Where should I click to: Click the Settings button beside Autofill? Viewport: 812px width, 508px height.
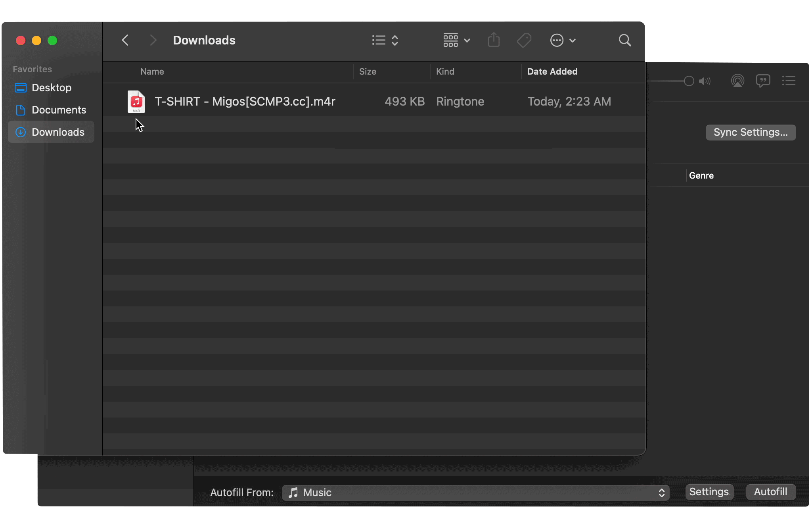(709, 492)
